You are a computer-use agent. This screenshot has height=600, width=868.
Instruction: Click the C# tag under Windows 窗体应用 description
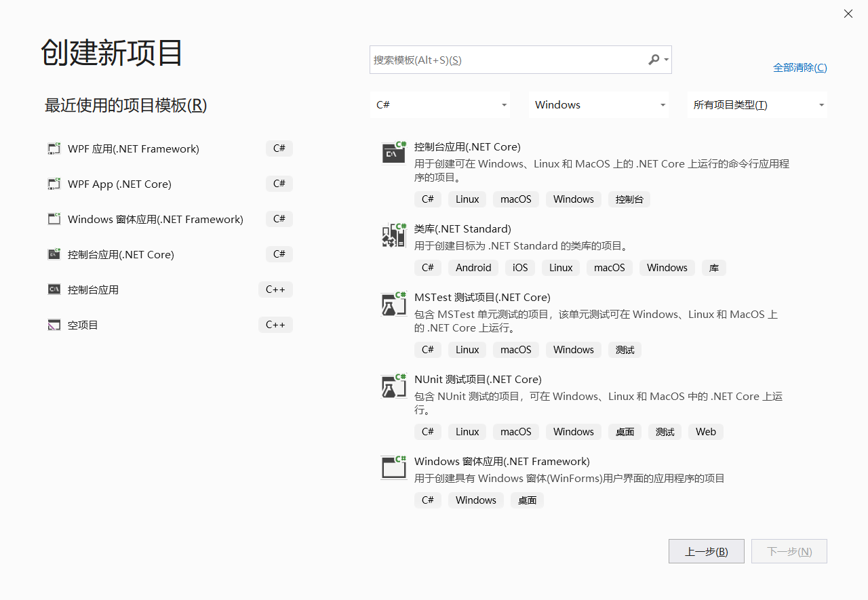coord(428,500)
